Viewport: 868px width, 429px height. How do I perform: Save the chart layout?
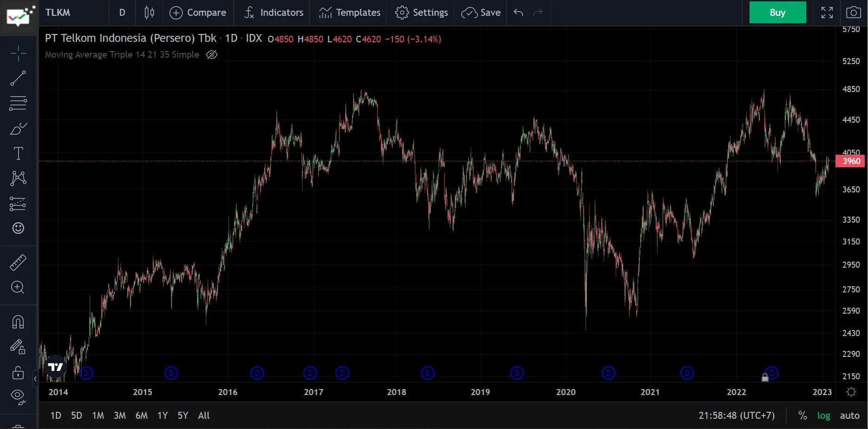481,13
